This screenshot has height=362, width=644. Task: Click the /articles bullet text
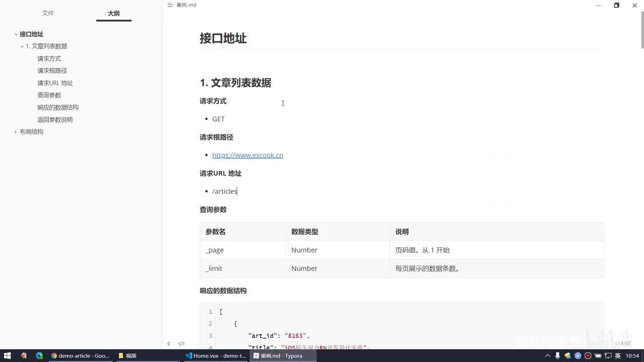pyautogui.click(x=224, y=191)
